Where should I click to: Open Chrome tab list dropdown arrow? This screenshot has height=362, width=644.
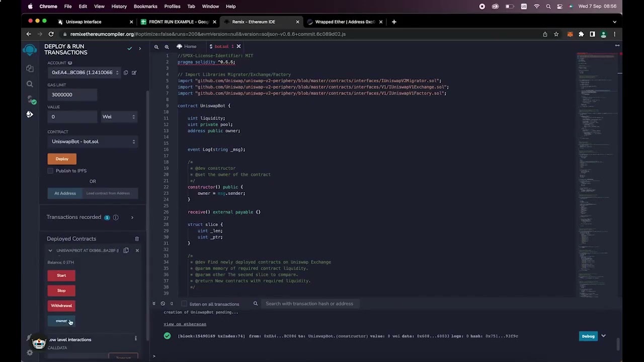[x=614, y=22]
